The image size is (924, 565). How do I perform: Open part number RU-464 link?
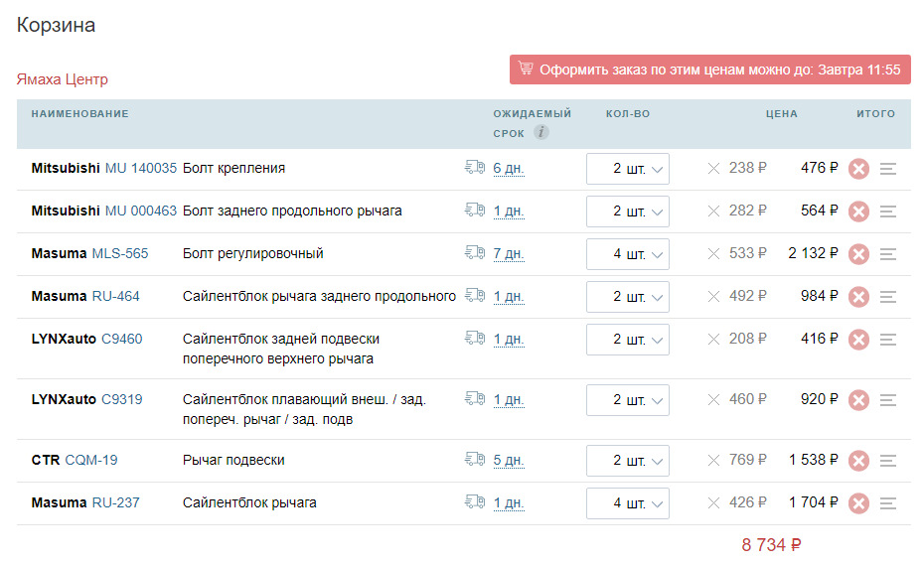(x=116, y=296)
